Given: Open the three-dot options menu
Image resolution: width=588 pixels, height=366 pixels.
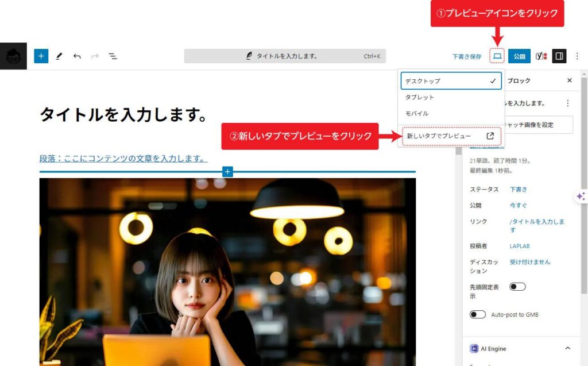Looking at the screenshot, I should click(x=577, y=56).
